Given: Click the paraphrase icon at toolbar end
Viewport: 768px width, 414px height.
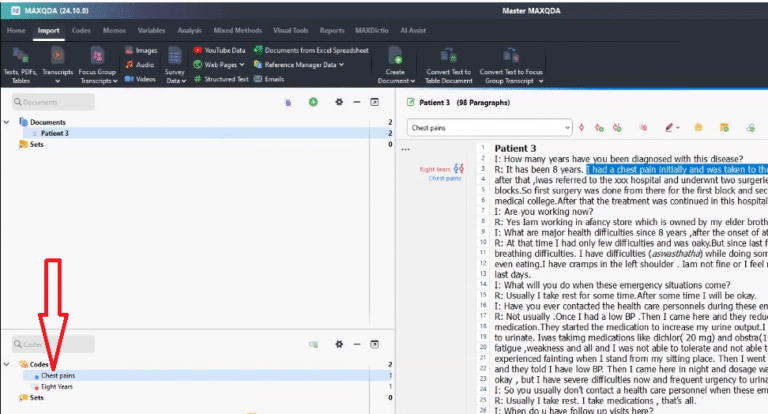Looking at the screenshot, I should 750,127.
